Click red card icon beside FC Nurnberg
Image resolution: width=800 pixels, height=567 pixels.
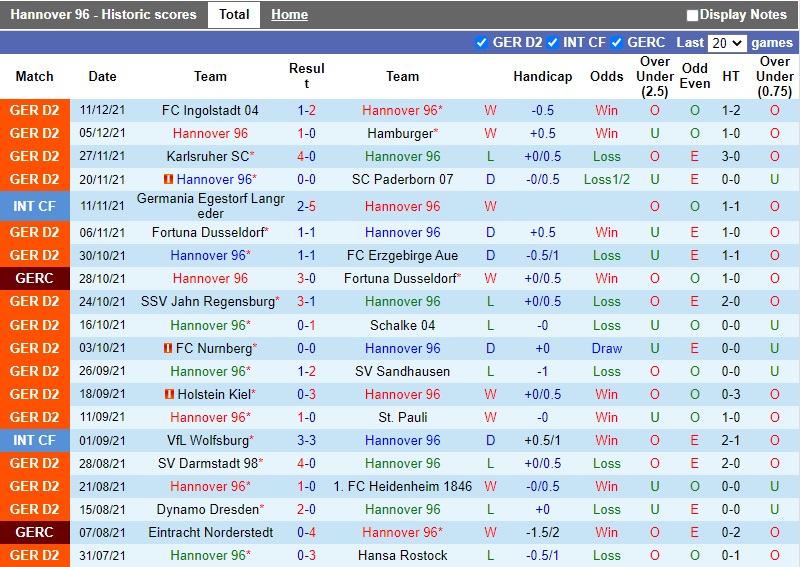pos(168,348)
